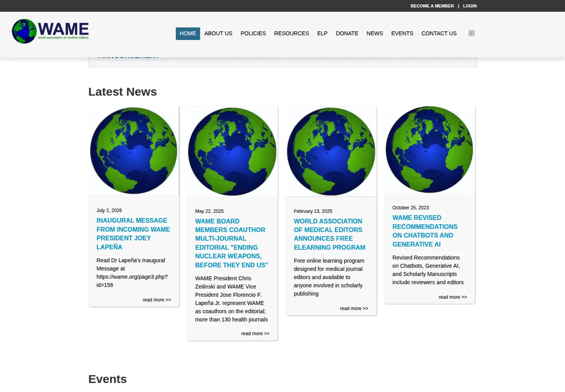The width and height of the screenshot is (565, 392).
Task: Open the Inaugural Message from Joey Lapeña headline
Action: [x=133, y=234]
